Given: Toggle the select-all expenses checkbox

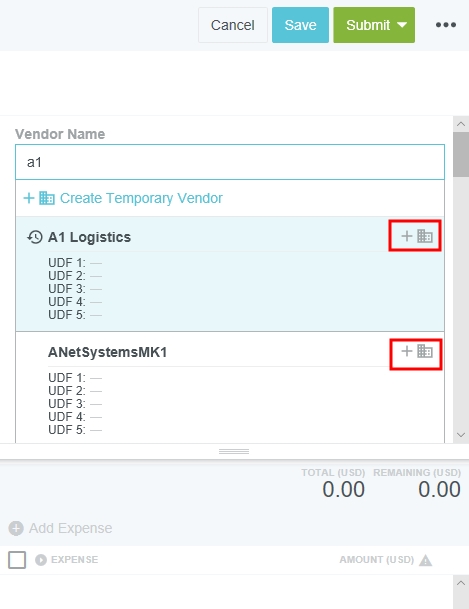Looking at the screenshot, I should (x=17, y=560).
